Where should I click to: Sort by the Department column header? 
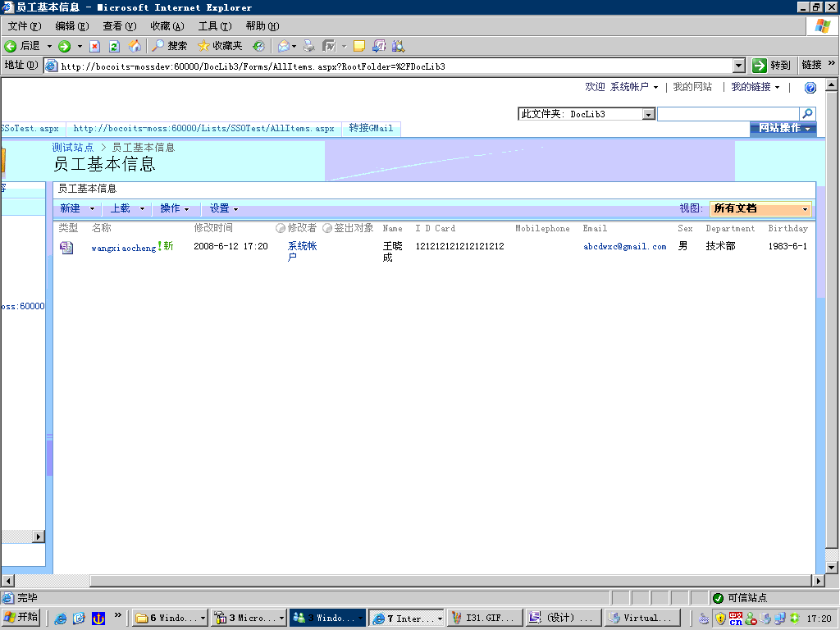point(729,228)
